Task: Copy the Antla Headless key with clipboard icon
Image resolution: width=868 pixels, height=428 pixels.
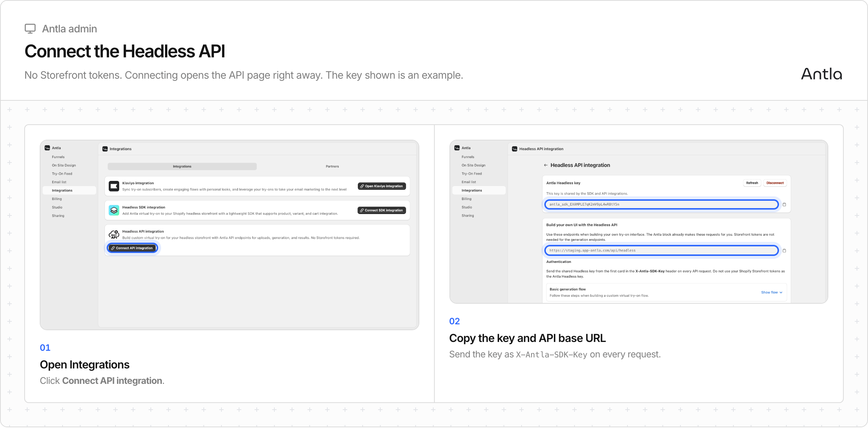Action: pyautogui.click(x=784, y=204)
